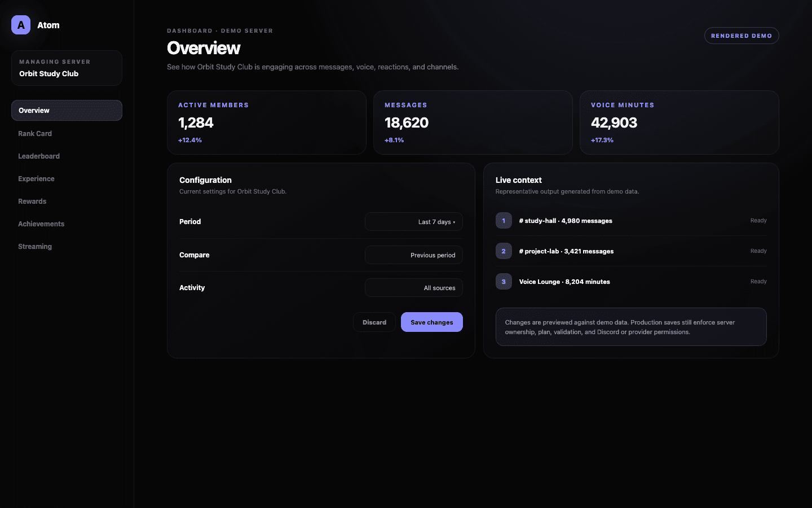Click the +8.1% messages change
812x508 pixels.
(394, 140)
